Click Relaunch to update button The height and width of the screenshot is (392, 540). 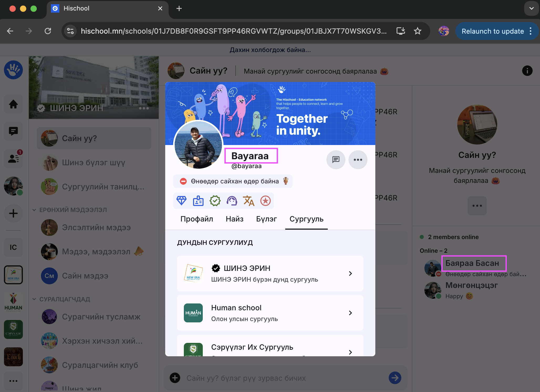(492, 31)
